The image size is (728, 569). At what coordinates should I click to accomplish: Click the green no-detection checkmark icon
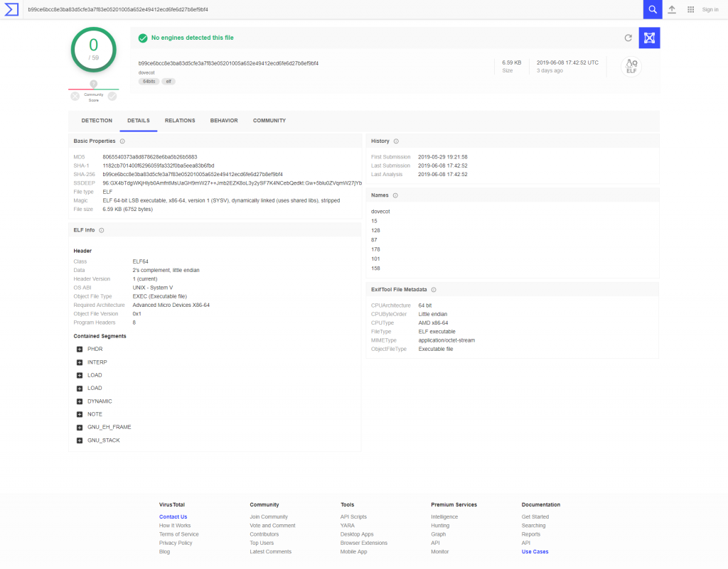pos(143,38)
